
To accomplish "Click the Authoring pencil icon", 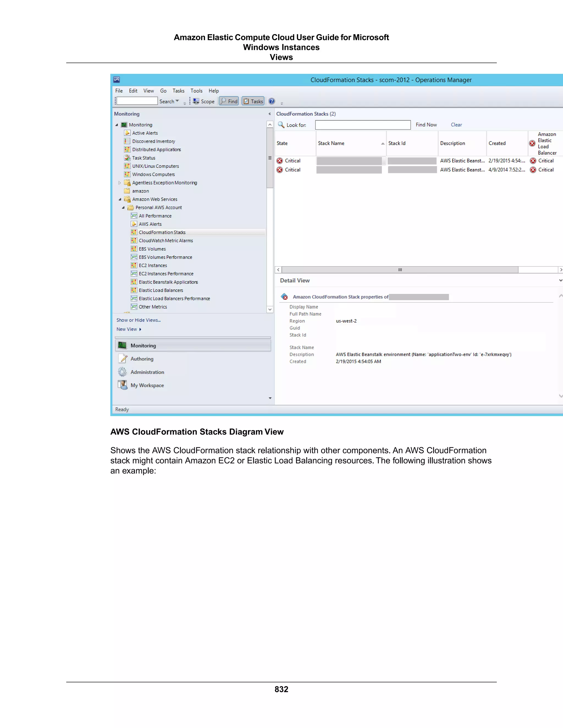I will click(123, 359).
